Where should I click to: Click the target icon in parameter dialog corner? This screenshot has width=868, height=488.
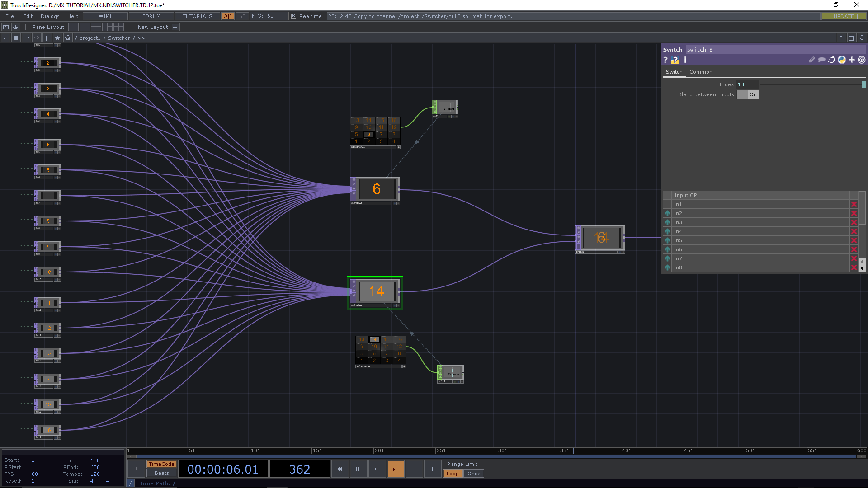[861, 60]
